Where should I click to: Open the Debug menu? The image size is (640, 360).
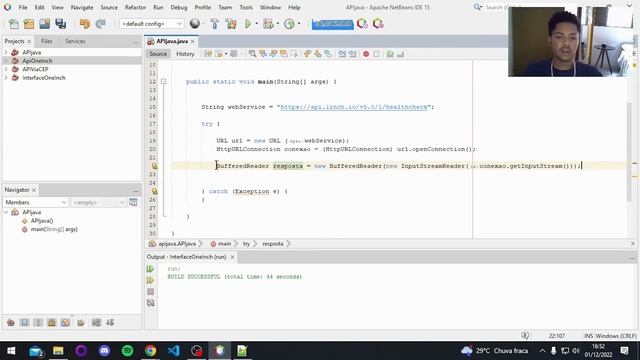click(x=179, y=7)
